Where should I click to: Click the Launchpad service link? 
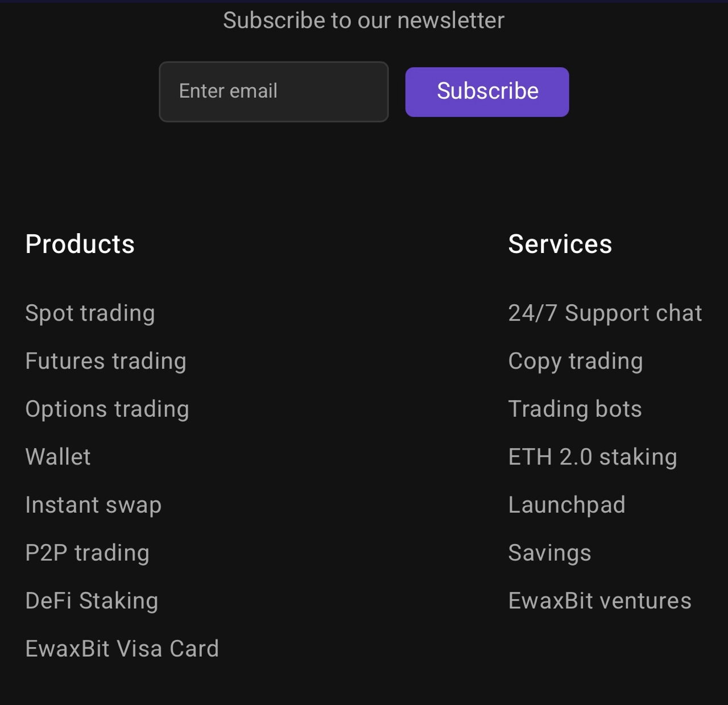[x=567, y=505]
